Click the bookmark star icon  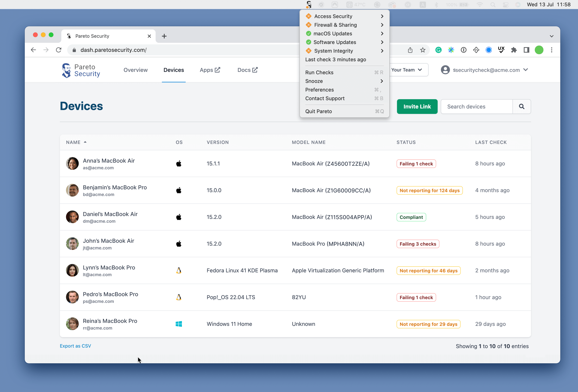point(423,50)
